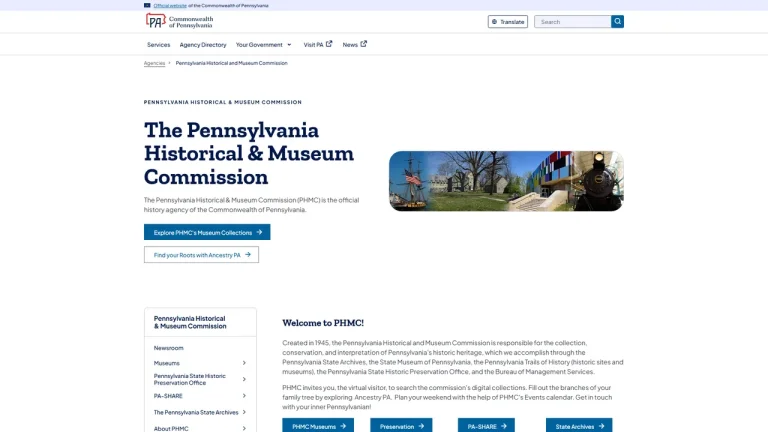Viewport: 768px width, 432px height.
Task: Click the PHMC Museums button
Action: 318,426
